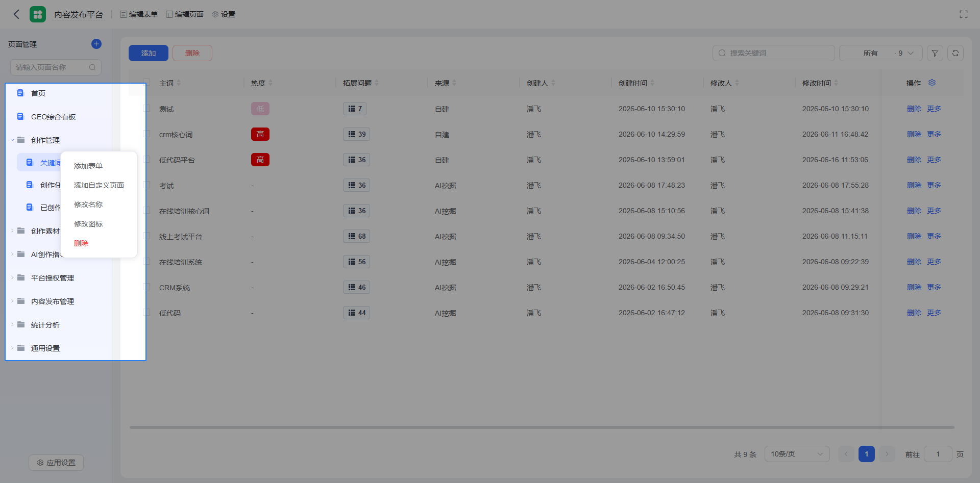Open 设置 in top bar
Screen dimensions: 980x483
click(x=224, y=14)
